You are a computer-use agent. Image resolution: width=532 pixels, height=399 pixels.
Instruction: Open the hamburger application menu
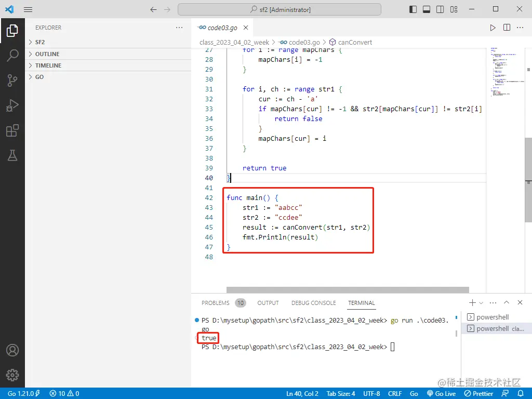point(28,9)
